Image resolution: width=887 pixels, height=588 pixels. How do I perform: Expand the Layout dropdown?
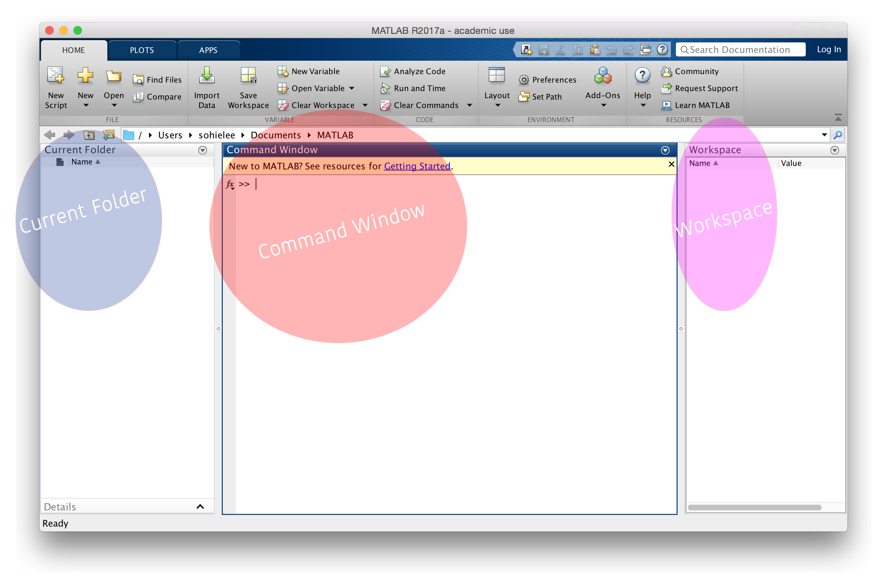click(497, 106)
